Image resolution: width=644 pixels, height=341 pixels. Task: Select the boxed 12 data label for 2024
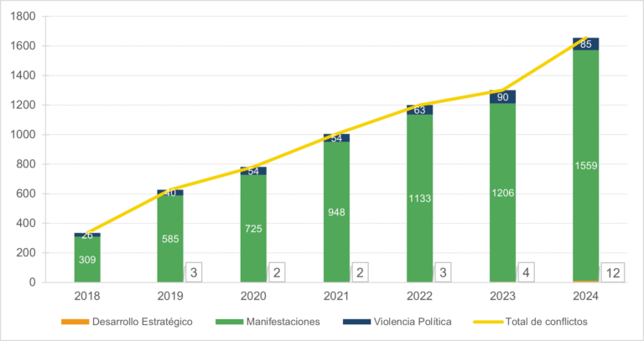pos(612,271)
